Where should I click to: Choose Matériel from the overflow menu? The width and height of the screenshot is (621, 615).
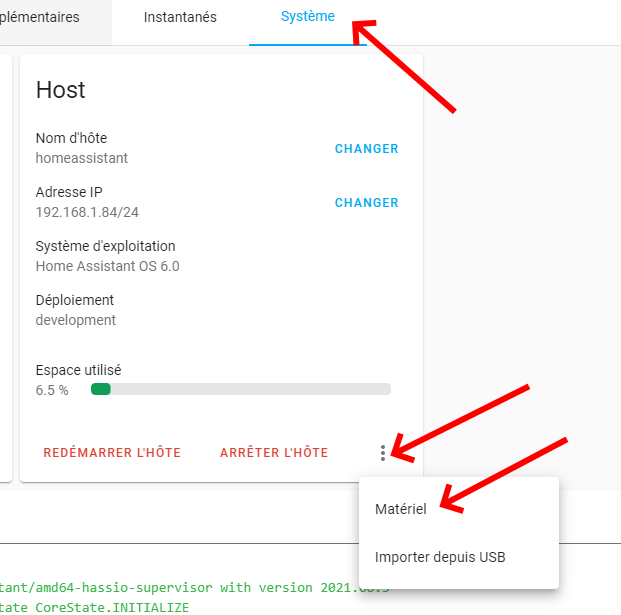click(x=401, y=509)
